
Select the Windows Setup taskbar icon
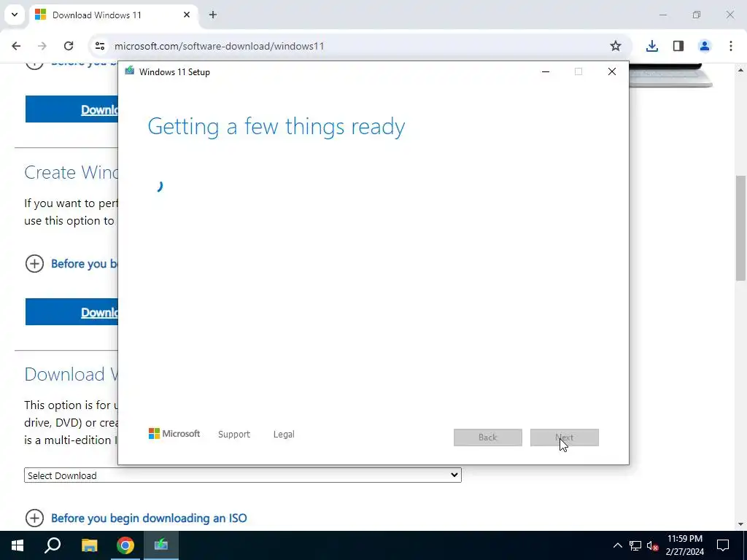pos(161,545)
